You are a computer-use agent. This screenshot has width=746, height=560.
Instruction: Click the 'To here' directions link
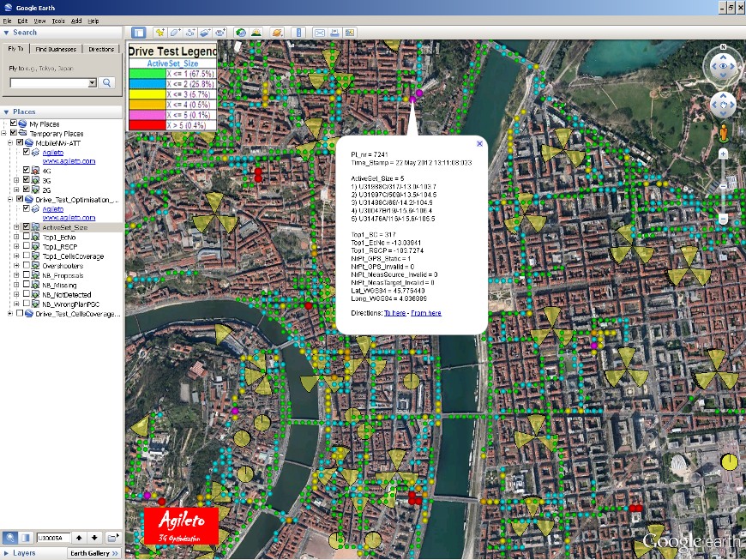click(x=394, y=313)
